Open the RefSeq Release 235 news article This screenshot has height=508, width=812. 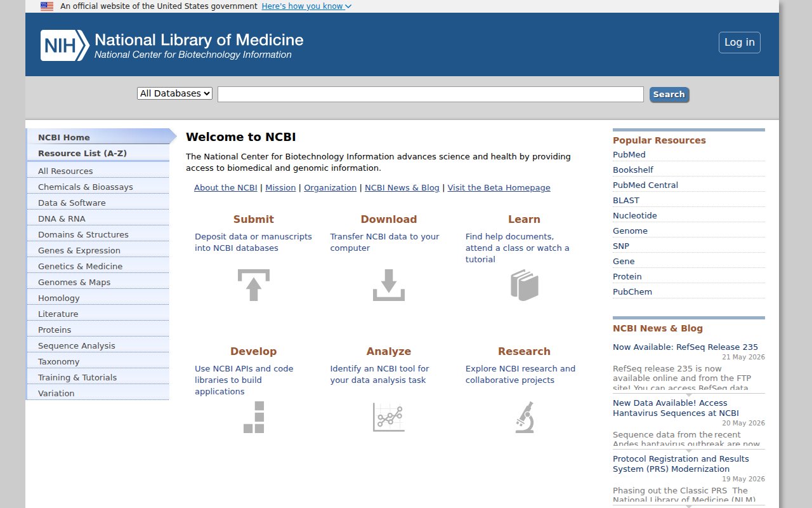[x=685, y=347]
